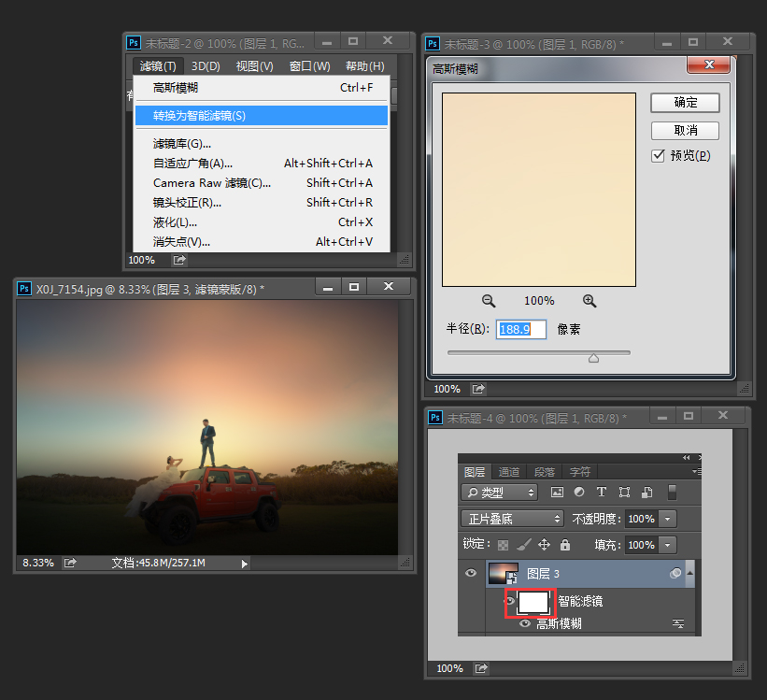This screenshot has width=767, height=700.
Task: Click the share icon in X0J_7154.jpg status bar
Action: (x=70, y=563)
